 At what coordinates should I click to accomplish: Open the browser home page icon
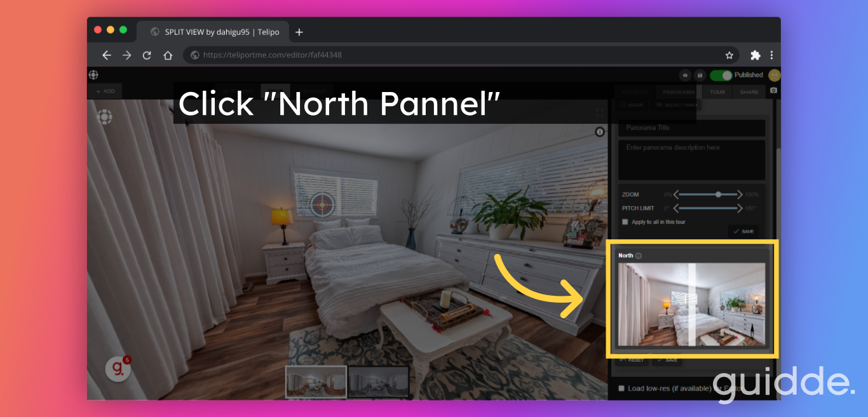click(x=168, y=55)
